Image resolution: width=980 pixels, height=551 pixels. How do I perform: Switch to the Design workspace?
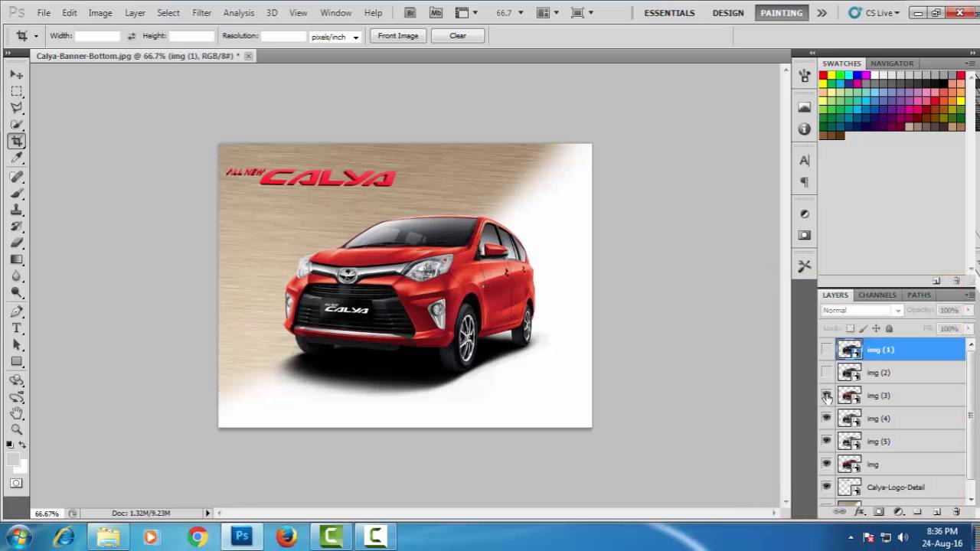[728, 13]
